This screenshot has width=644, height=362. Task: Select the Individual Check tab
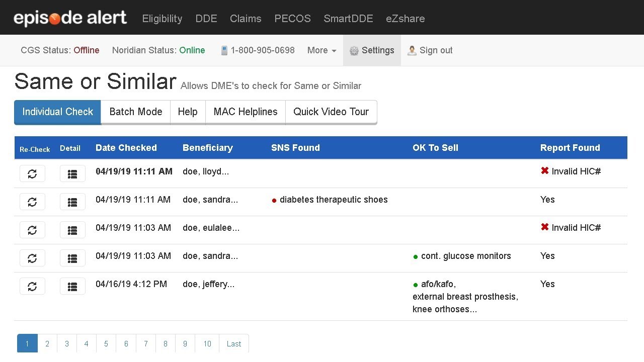click(57, 112)
